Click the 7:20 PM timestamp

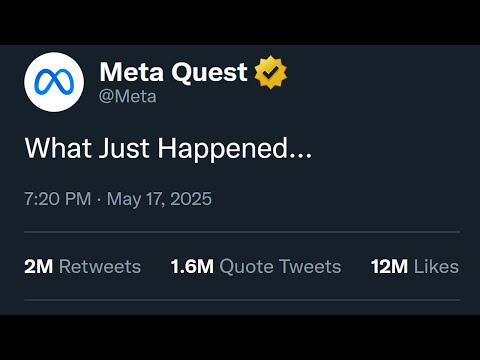pyautogui.click(x=58, y=199)
